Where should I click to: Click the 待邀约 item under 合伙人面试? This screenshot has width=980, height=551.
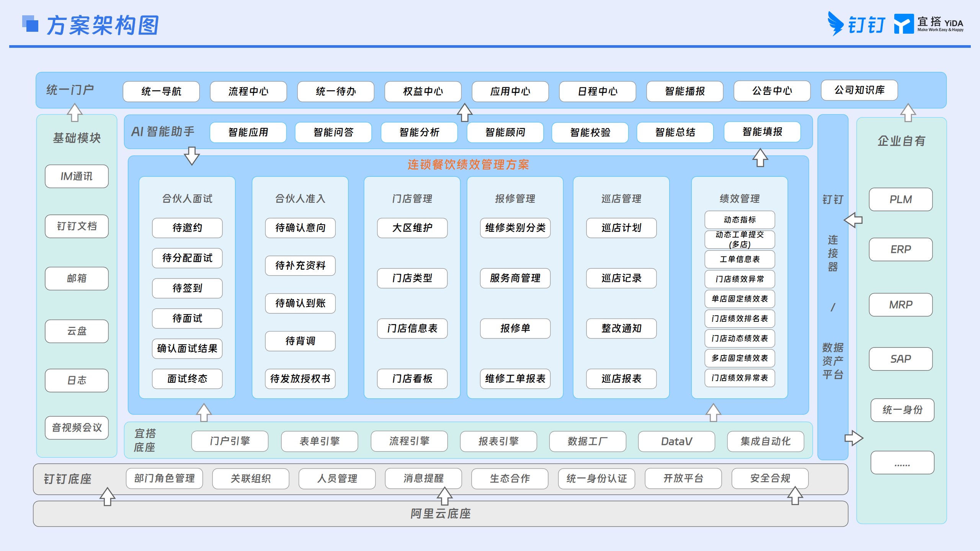tap(187, 228)
